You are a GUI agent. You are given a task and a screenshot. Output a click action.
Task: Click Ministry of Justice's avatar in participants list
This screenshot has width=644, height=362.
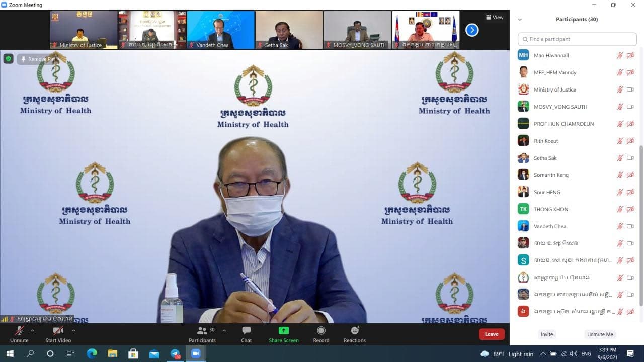pos(523,89)
